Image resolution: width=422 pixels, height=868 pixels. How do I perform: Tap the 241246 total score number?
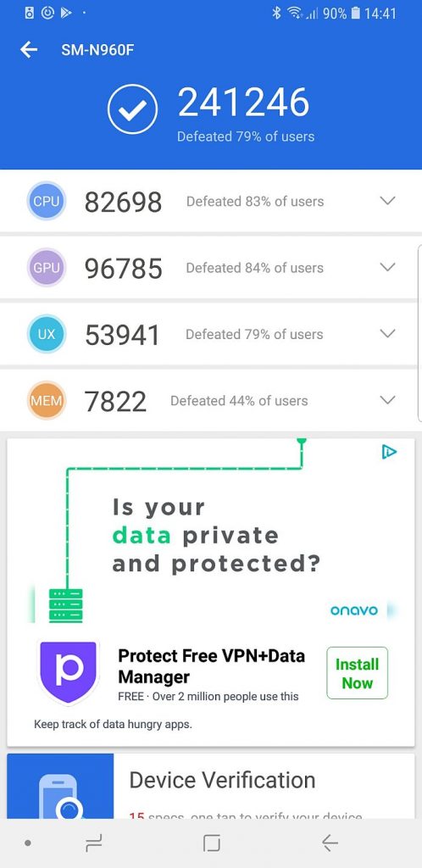coord(243,103)
